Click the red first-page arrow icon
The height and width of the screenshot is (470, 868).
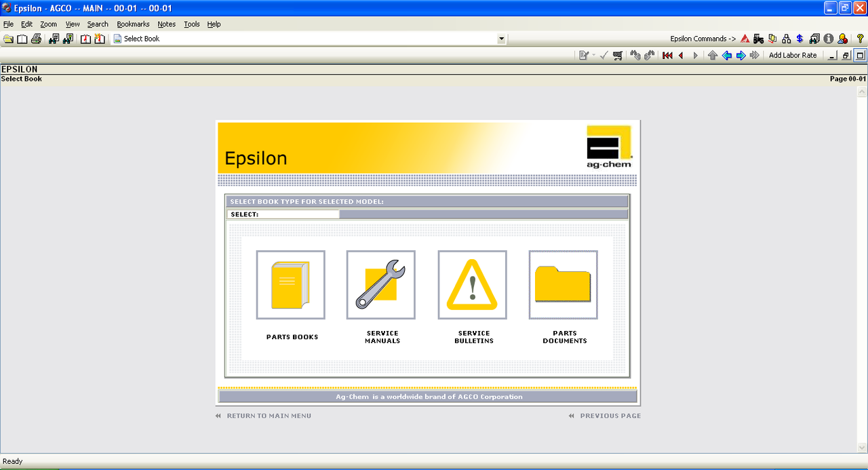click(x=667, y=56)
